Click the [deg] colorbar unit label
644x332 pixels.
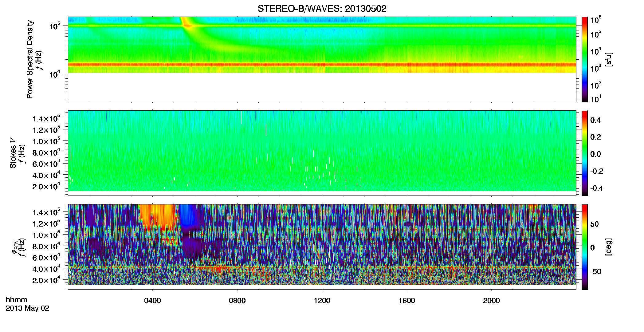[608, 247]
